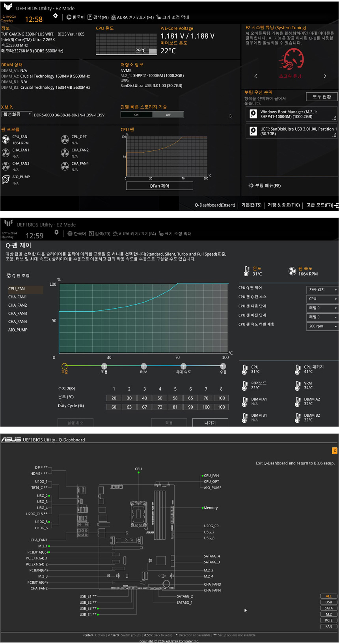Screen dimensions: 339x644
Task: Show the next EZ tuning option arrow
Action: [x=325, y=76]
